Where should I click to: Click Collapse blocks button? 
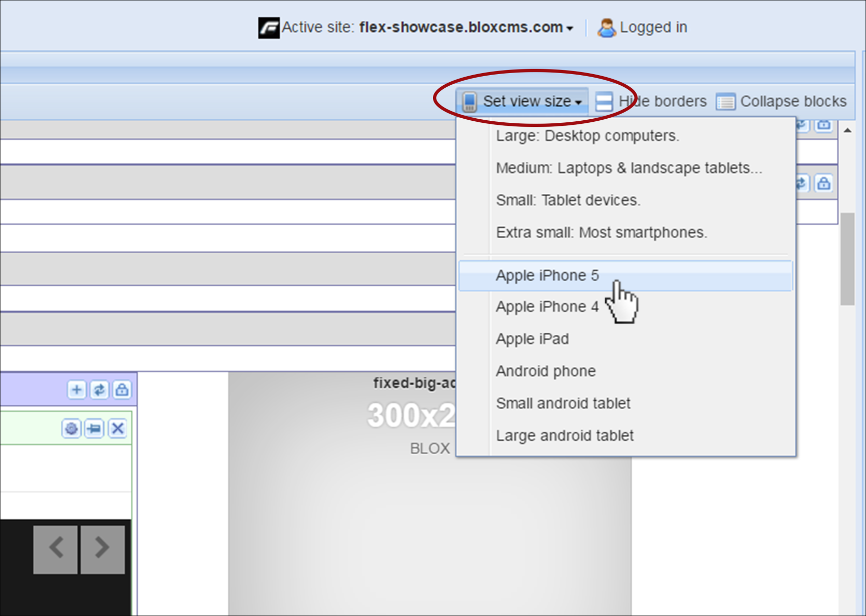781,101
